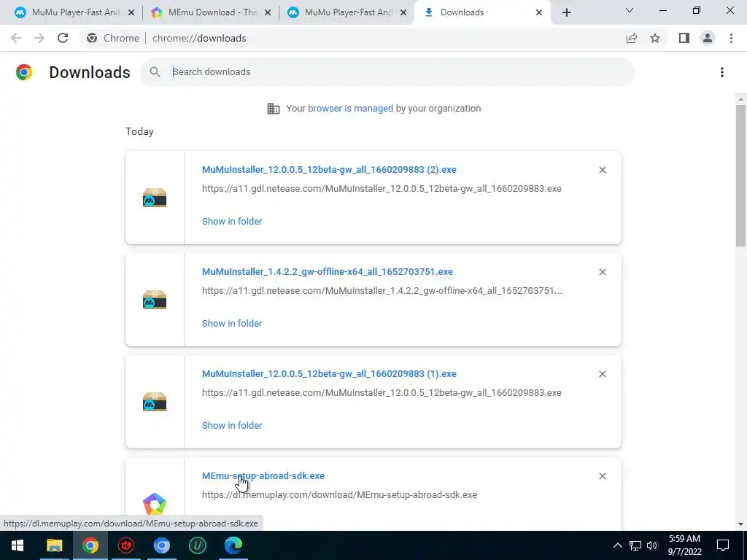Remove MuMuInstaller_1.4.2.2 from list
Viewport: 747px width, 560px height.
tap(602, 272)
